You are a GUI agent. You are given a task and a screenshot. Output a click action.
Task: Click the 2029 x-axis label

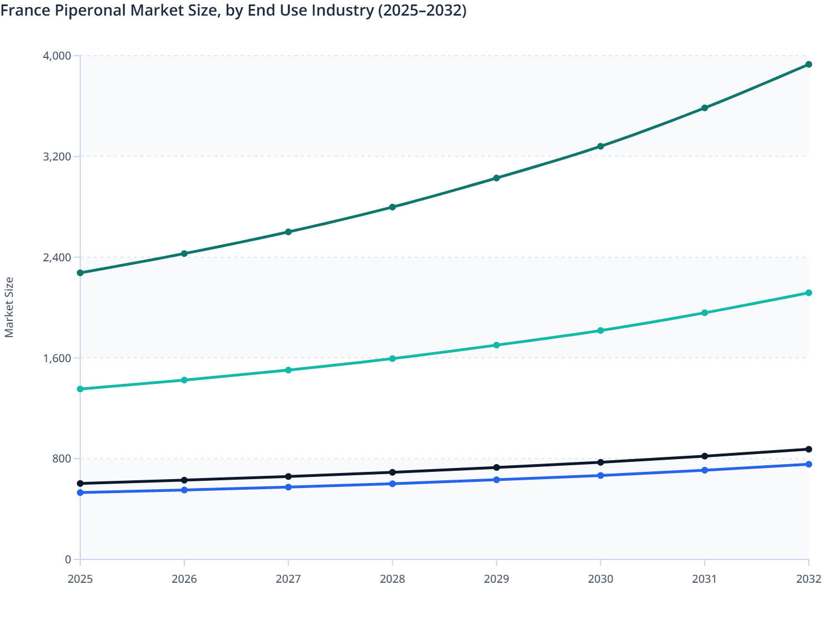coord(496,579)
